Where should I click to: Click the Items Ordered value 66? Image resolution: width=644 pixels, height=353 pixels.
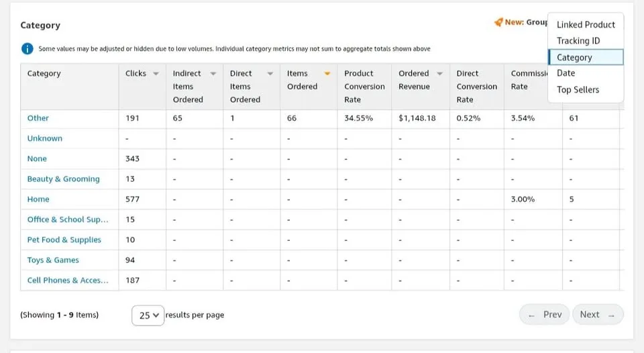pos(292,118)
